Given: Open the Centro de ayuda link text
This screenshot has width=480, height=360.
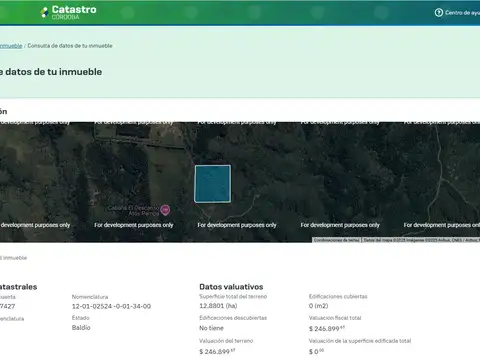Looking at the screenshot, I should coord(463,13).
